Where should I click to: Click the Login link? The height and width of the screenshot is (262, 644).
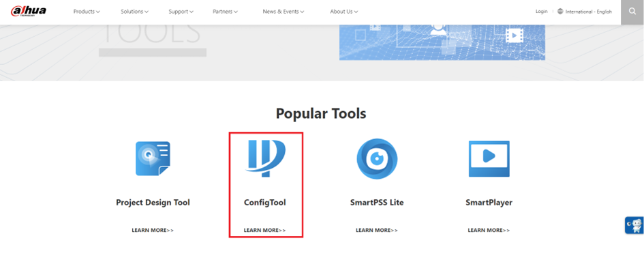tap(541, 12)
